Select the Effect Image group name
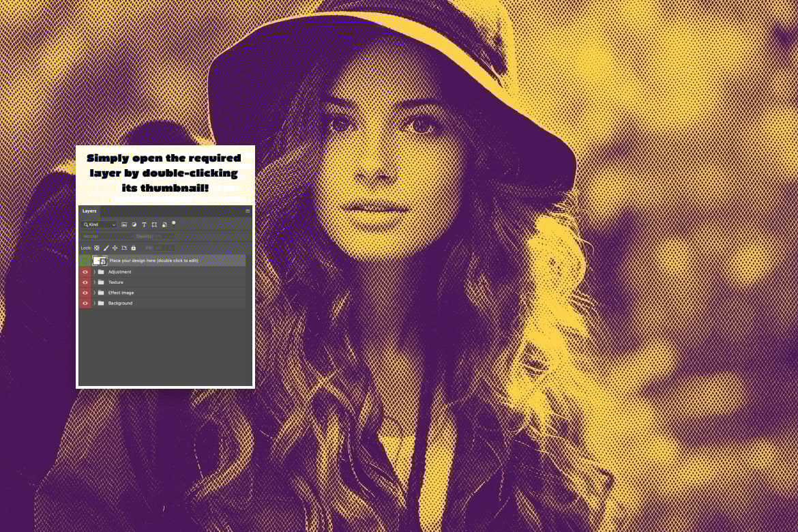This screenshot has width=798, height=532. point(121,293)
